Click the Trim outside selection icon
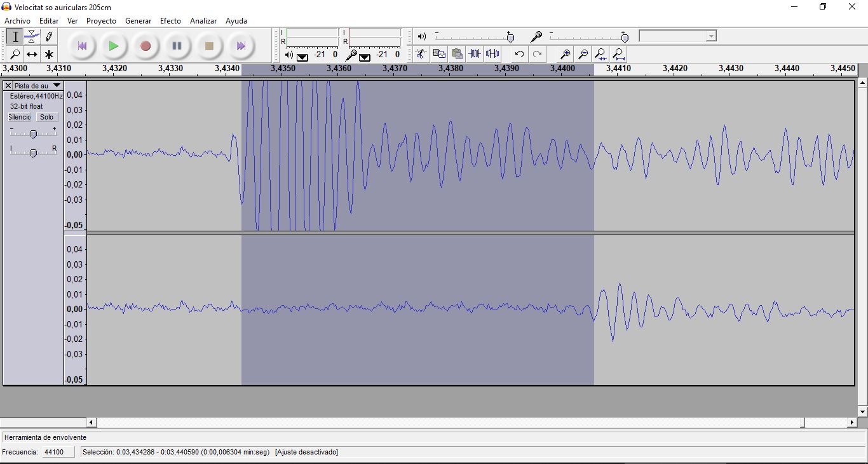This screenshot has height=464, width=868. pos(474,54)
